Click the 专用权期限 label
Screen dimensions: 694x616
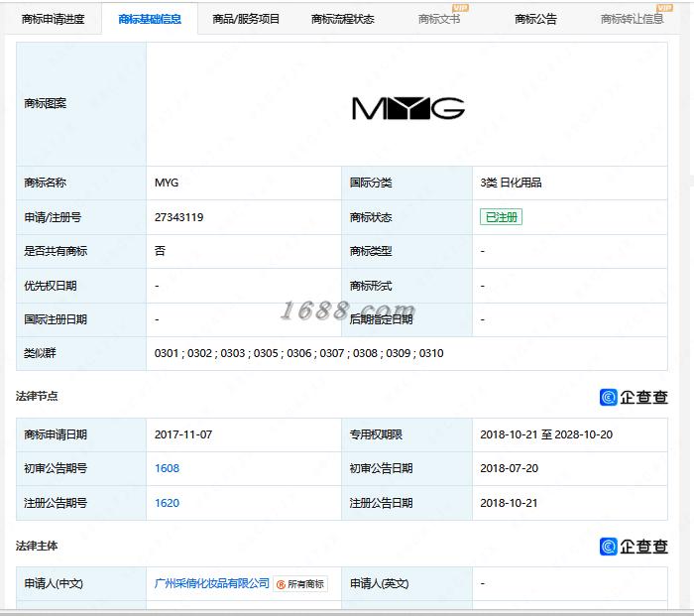point(376,434)
